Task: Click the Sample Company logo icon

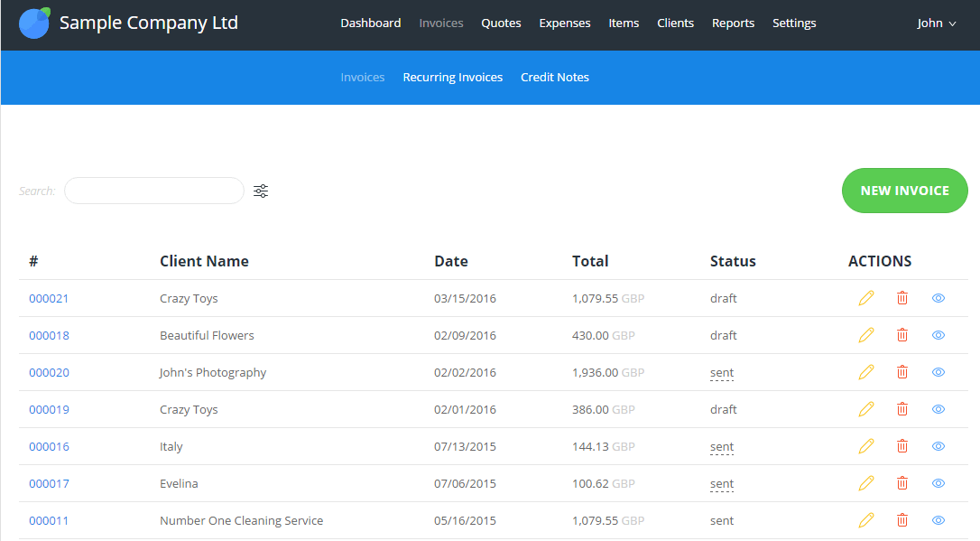Action: [x=35, y=23]
